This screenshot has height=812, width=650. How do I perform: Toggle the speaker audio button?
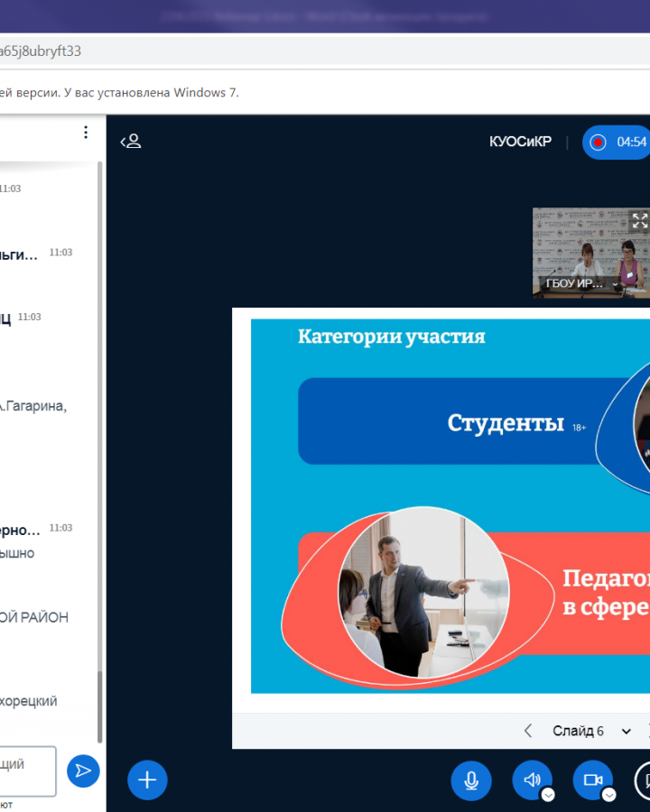pyautogui.click(x=532, y=780)
